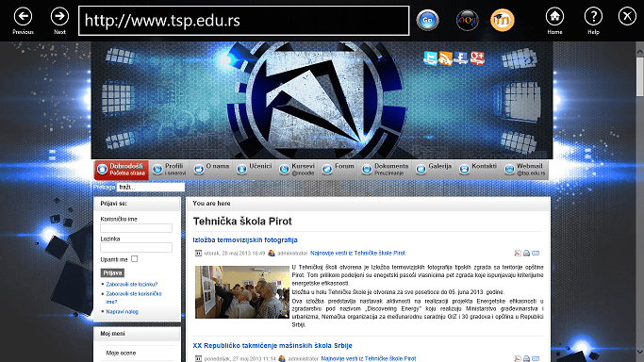This screenshot has height=362, width=644.
Task: Select the Profili i smerovi menu item
Action: pos(170,169)
